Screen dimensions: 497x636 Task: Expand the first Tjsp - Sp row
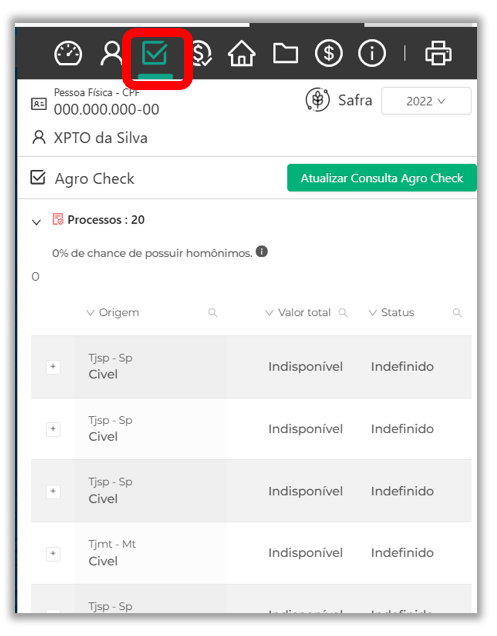[53, 367]
